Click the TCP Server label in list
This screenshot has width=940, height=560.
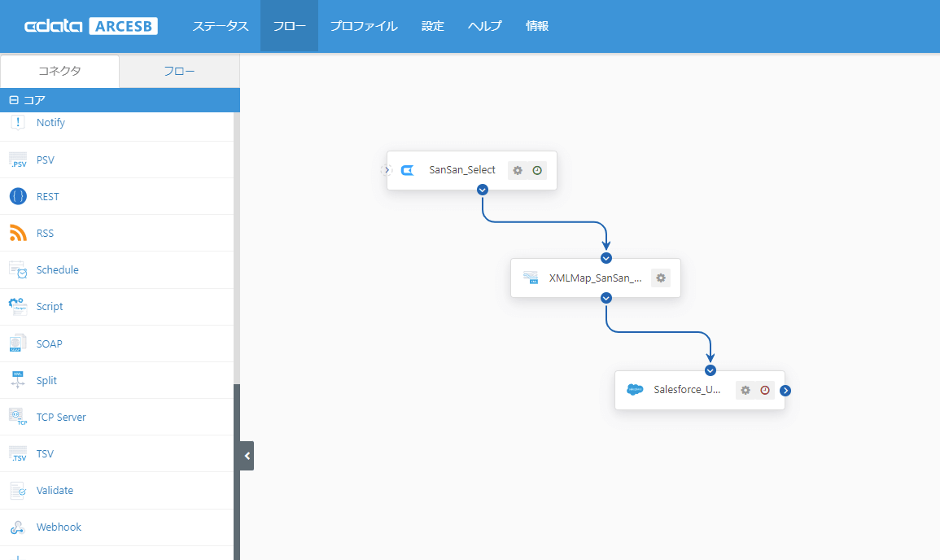[x=60, y=417]
